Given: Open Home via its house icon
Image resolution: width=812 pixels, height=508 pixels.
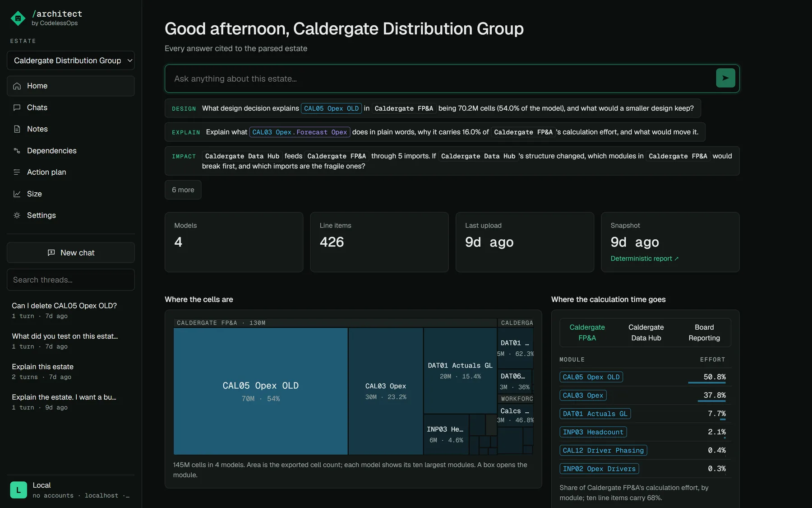Looking at the screenshot, I should [x=17, y=86].
